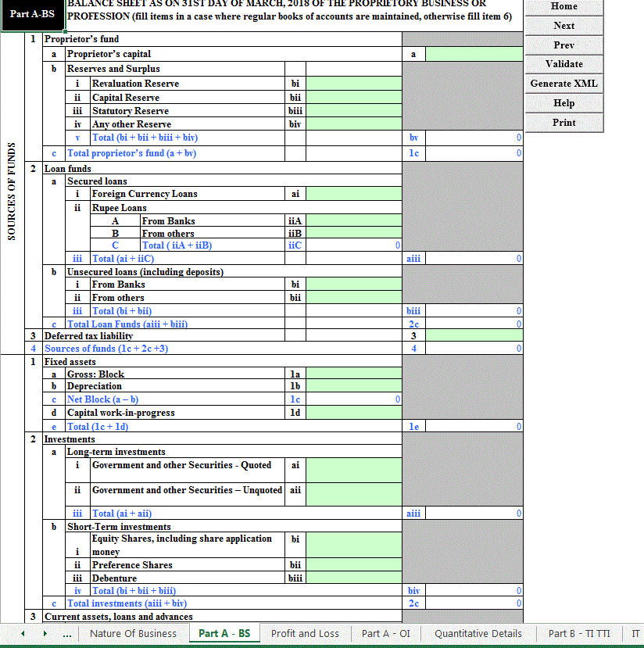
Task: Click the Prev button
Action: [x=563, y=45]
